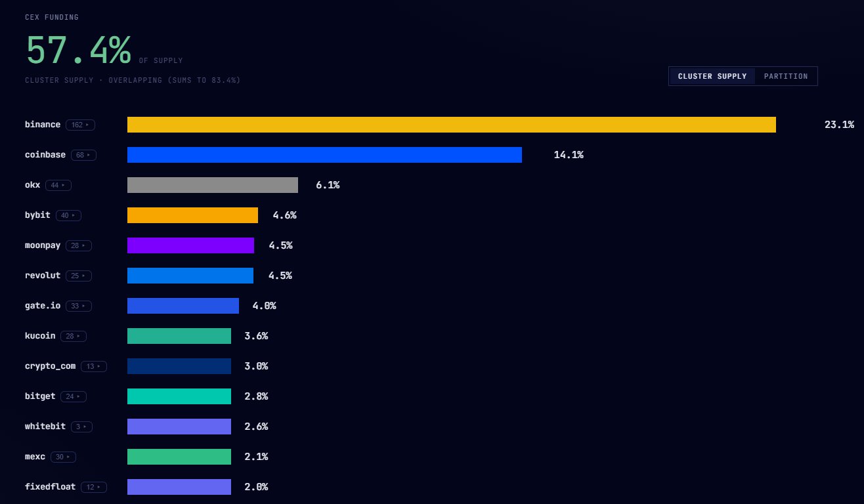Select the "revolut" label
Screen dimensions: 864x504
43,276
